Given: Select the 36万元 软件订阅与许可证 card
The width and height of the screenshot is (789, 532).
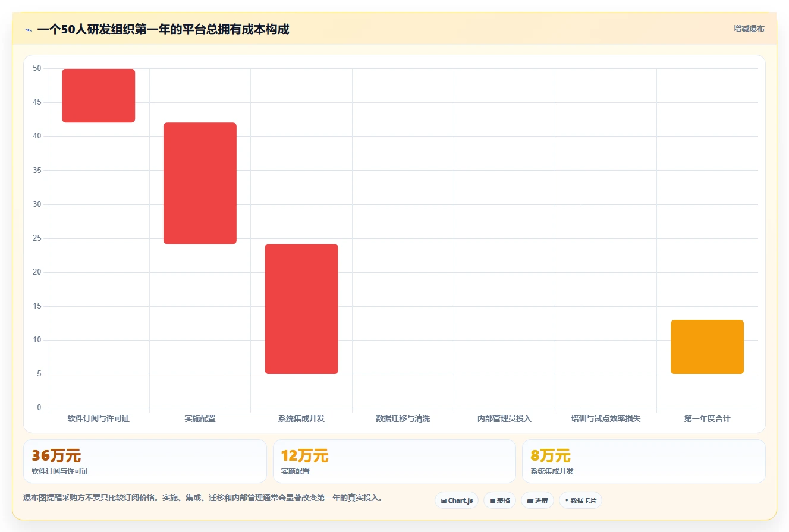Looking at the screenshot, I should 145,461.
